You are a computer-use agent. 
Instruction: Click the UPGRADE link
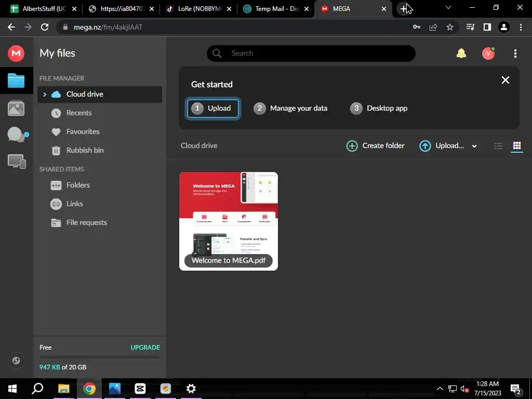pyautogui.click(x=145, y=348)
